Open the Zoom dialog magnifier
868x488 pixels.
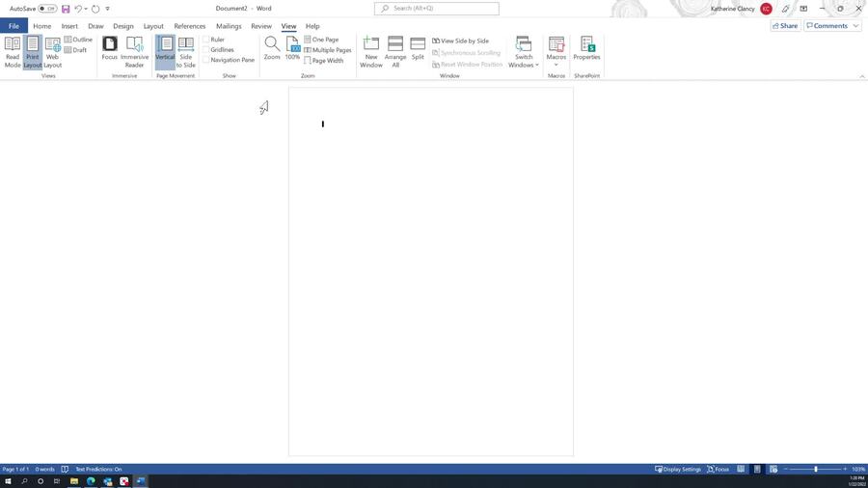[x=272, y=48]
